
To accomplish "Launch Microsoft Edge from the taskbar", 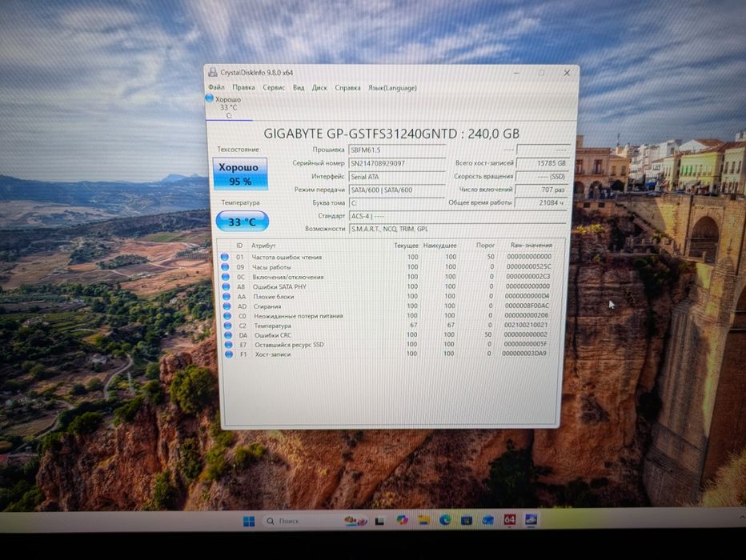I will pyautogui.click(x=445, y=520).
